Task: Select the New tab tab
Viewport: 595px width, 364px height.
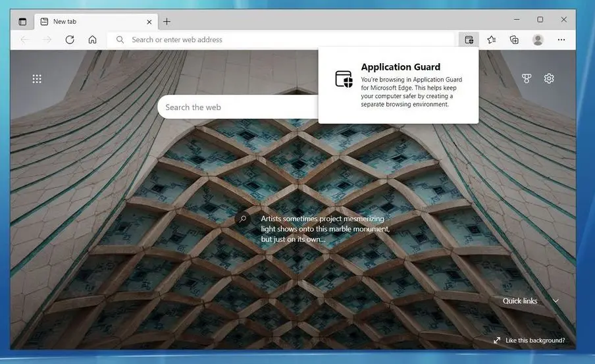Action: 86,21
